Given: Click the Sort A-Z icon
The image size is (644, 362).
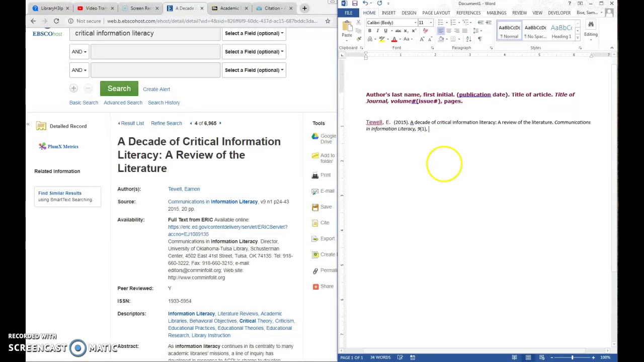Looking at the screenshot, I should tap(469, 39).
